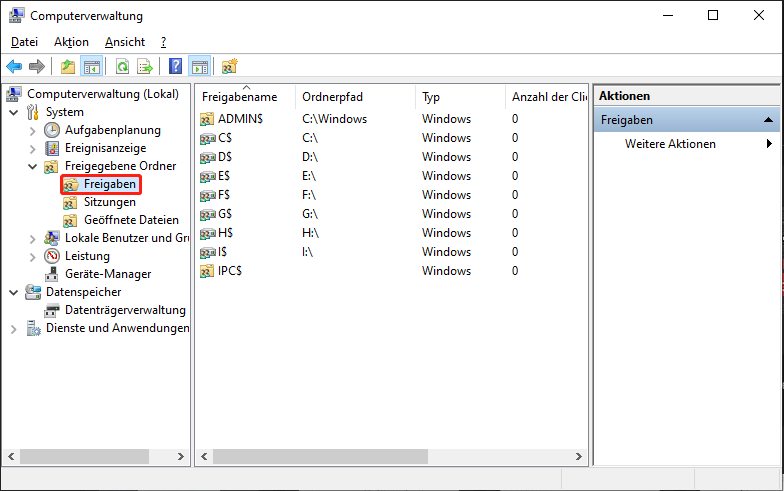Click the Up one level folder icon

[x=67, y=67]
